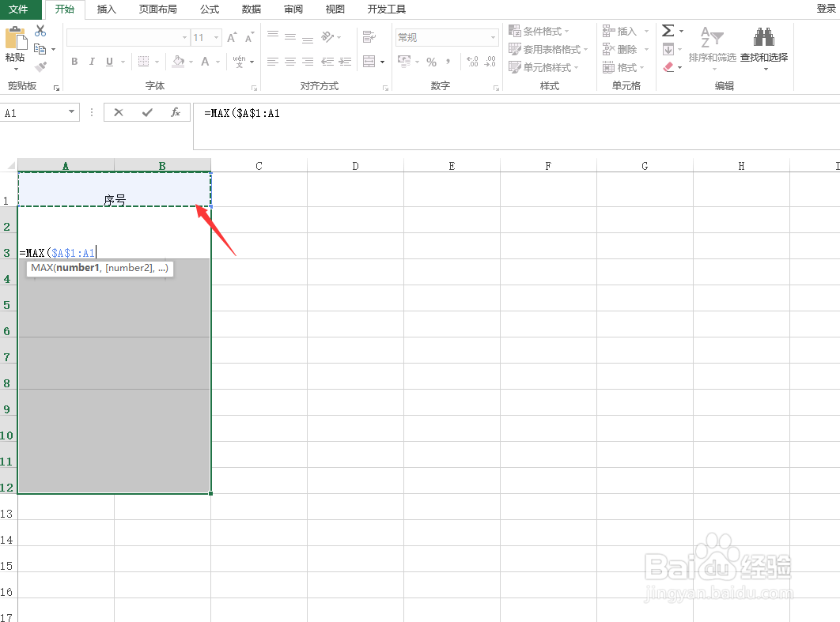Open Merge cells dropdown arrow

383,62
